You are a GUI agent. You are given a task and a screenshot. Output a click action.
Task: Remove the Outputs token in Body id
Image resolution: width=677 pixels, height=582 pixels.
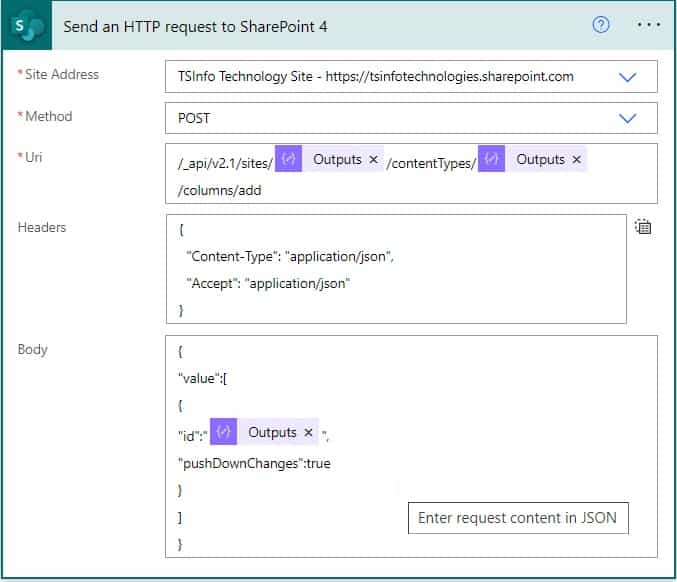pos(308,432)
